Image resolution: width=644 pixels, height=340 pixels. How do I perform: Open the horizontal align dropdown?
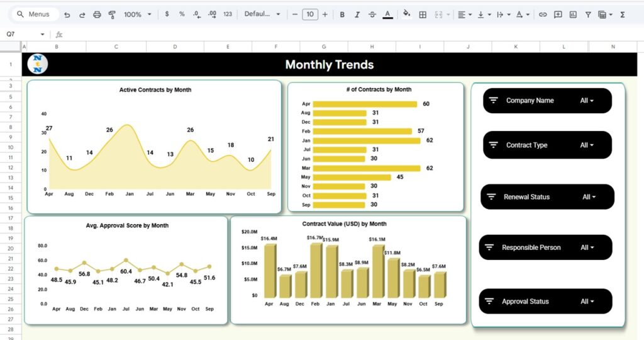pos(465,14)
